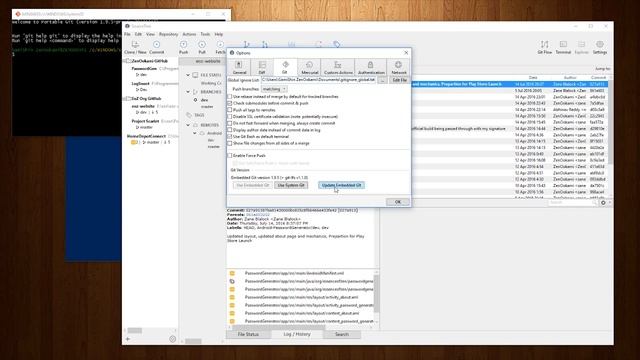Open the View menu

point(150,34)
